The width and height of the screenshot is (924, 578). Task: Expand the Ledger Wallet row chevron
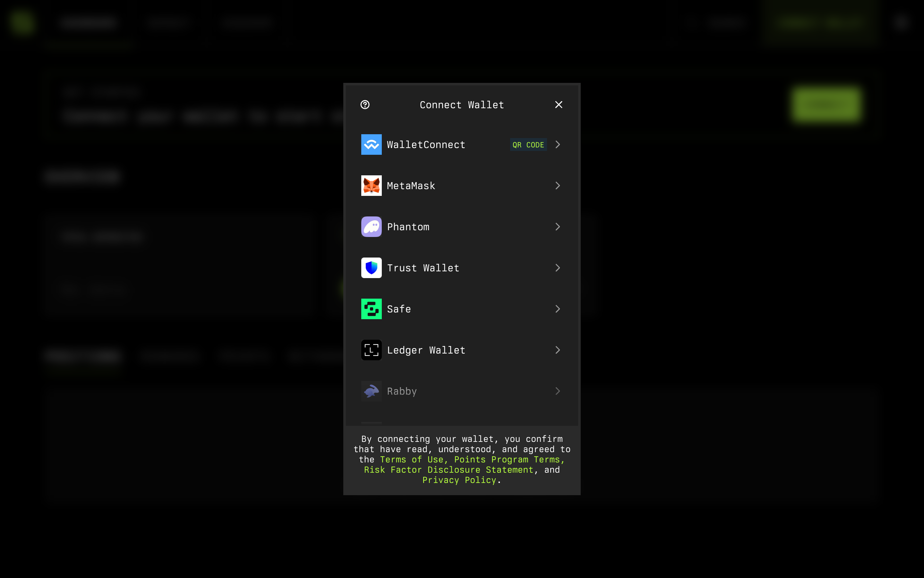tap(558, 350)
